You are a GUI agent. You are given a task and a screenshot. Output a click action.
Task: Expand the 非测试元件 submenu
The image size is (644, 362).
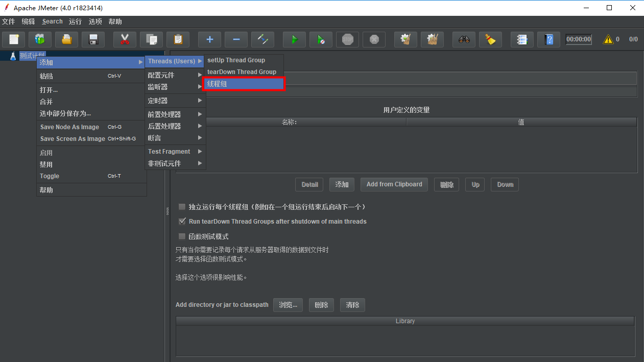point(175,163)
